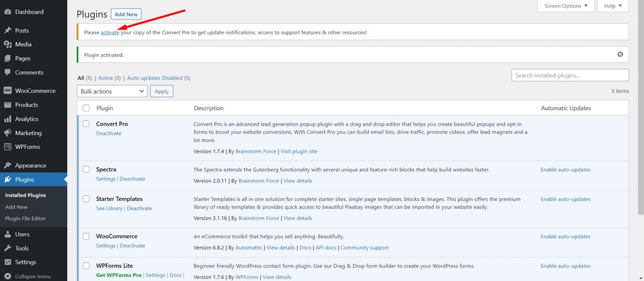The height and width of the screenshot is (281, 644).
Task: Click the Plugins plug icon
Action: point(7,180)
